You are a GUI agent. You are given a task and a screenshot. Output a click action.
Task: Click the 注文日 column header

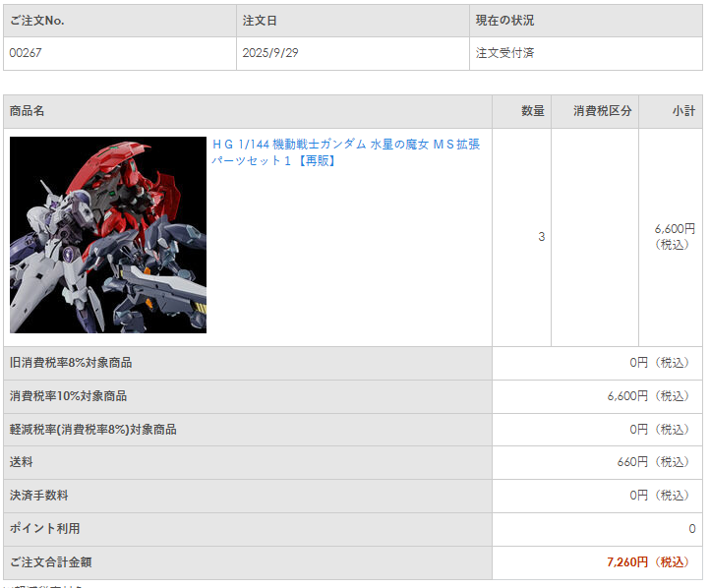pos(260,21)
